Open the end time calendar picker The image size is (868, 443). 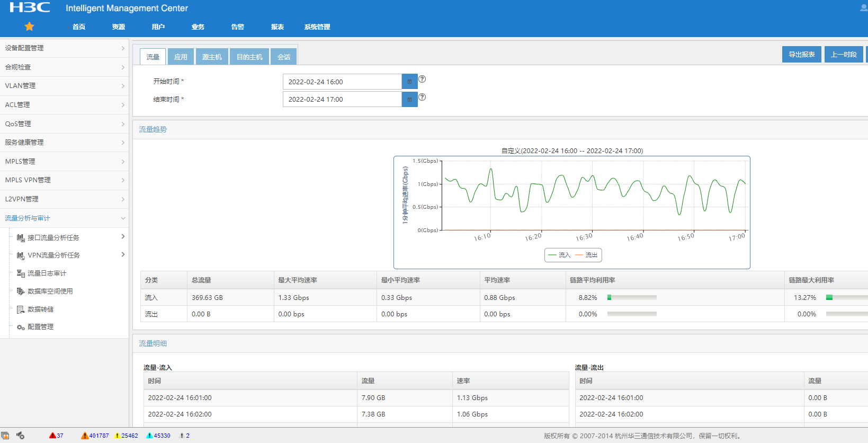(x=409, y=100)
